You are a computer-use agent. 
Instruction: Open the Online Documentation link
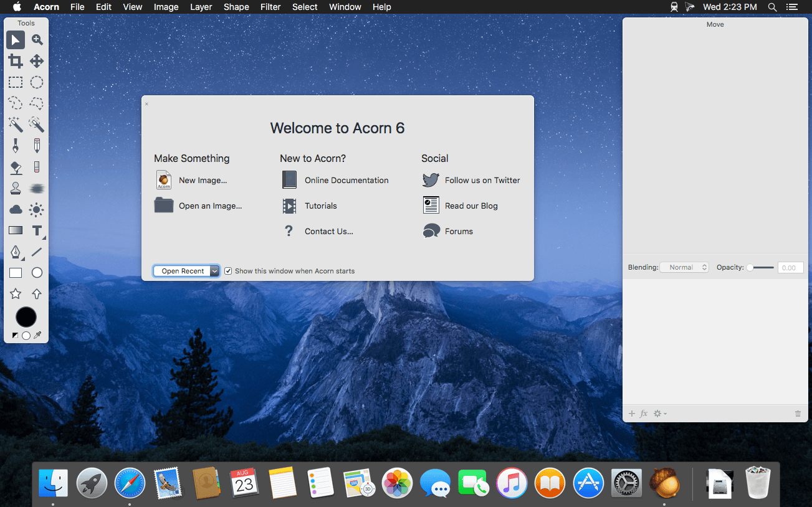[346, 180]
